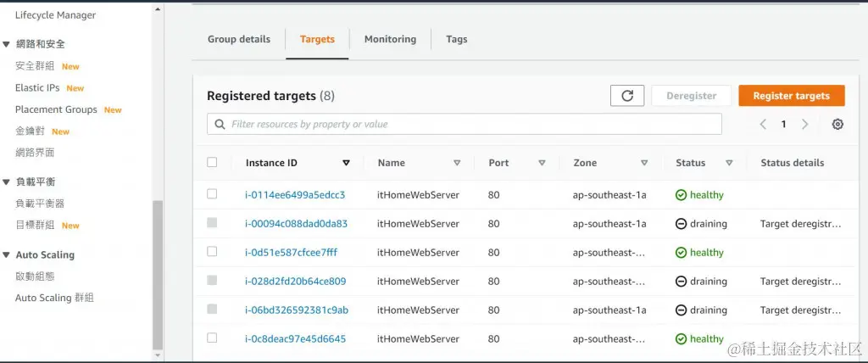Image resolution: width=868 pixels, height=363 pixels.
Task: Sort by Port column arrow
Action: (542, 163)
